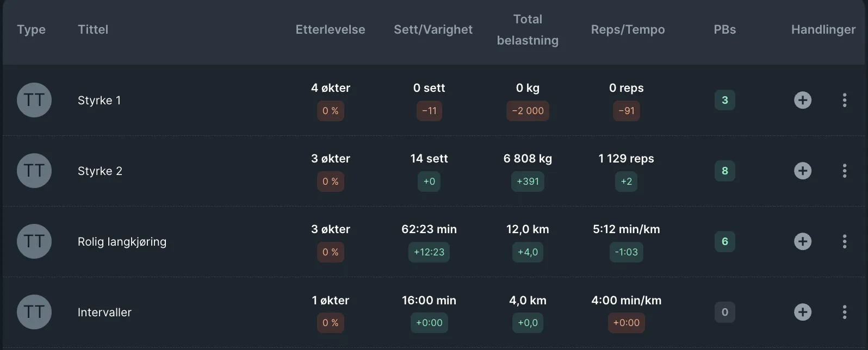
Task: Click the "−91" reps difference badge
Action: point(627,111)
